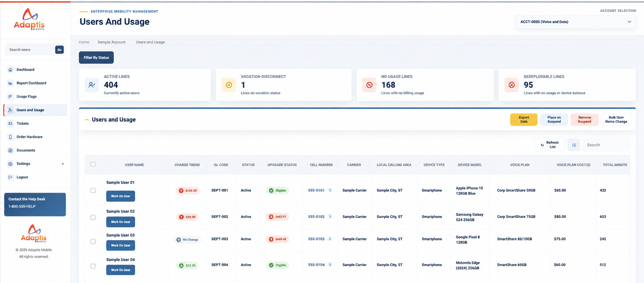Click the Refresh List button
This screenshot has width=644, height=283.
click(x=550, y=145)
